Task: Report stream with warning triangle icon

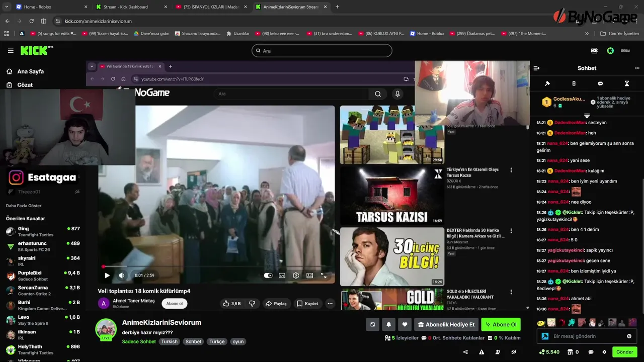Action: tap(481, 352)
